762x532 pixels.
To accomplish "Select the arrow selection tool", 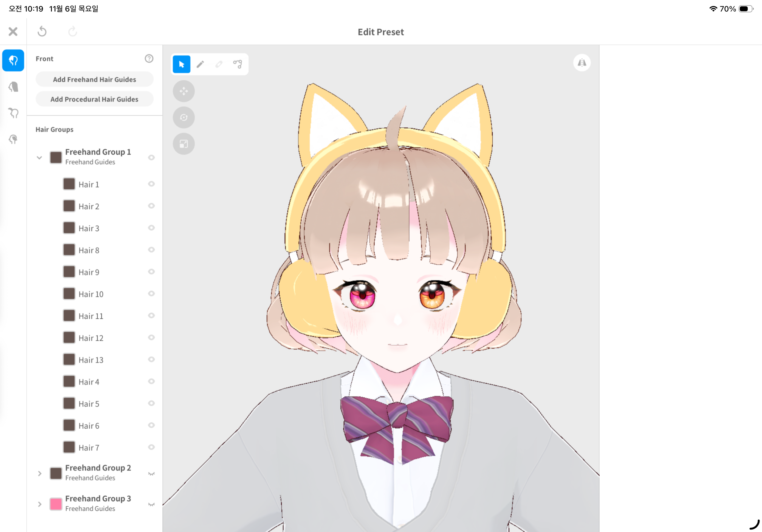I will [182, 64].
